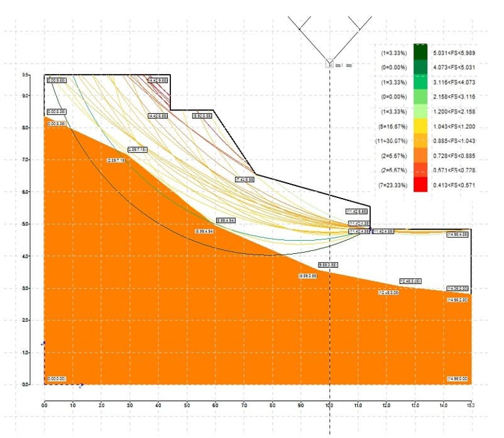This screenshot has width=504, height=438.
Task: Pick the red 0.413<FS<0.571 legend swatch
Action: coord(420,185)
